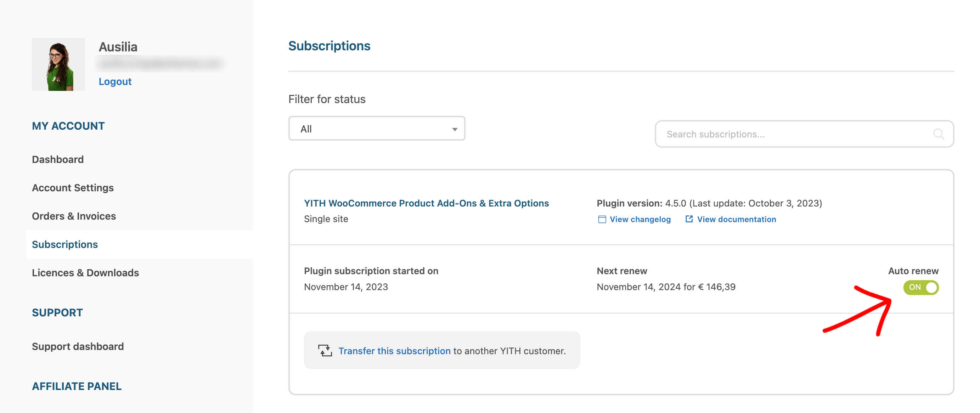Click the Search subscriptions field

[x=804, y=134]
